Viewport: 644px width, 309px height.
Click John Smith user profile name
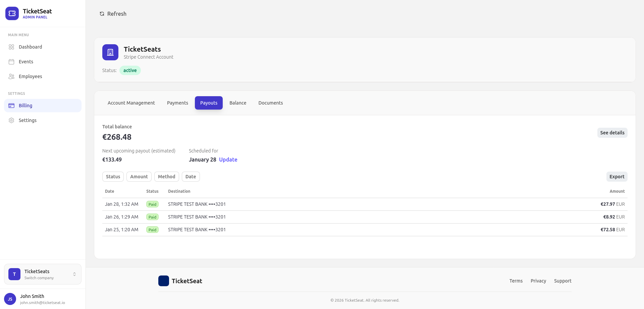(x=32, y=296)
